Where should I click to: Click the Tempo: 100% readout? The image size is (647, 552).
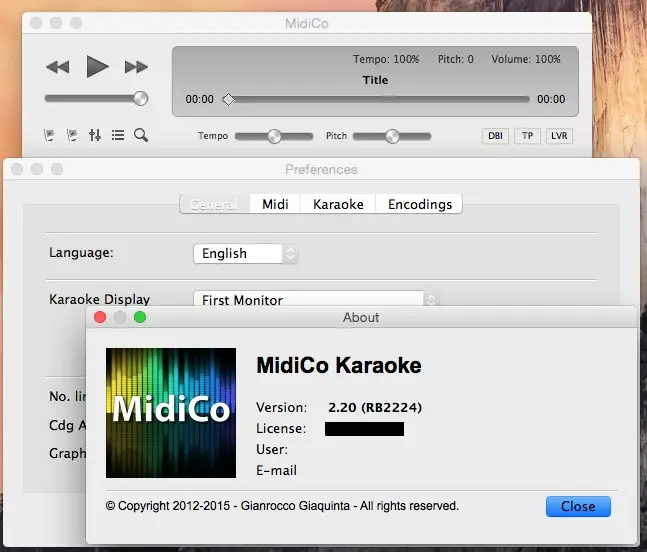point(386,59)
